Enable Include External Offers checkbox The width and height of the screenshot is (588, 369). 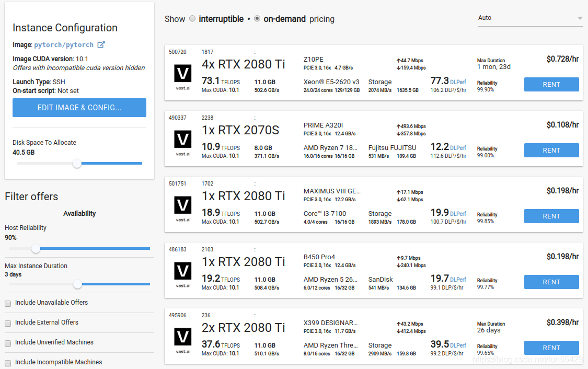click(8, 323)
